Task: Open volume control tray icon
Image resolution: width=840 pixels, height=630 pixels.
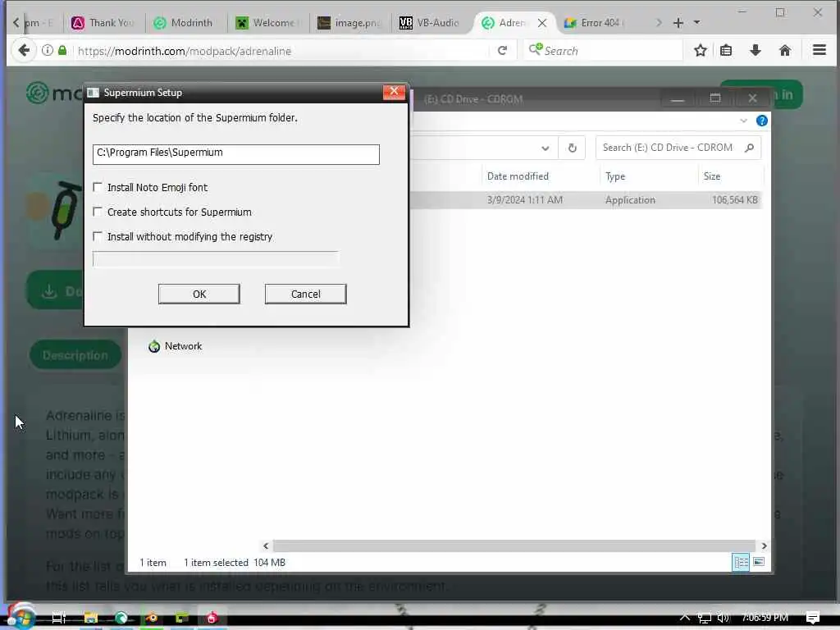Action: coord(724,618)
